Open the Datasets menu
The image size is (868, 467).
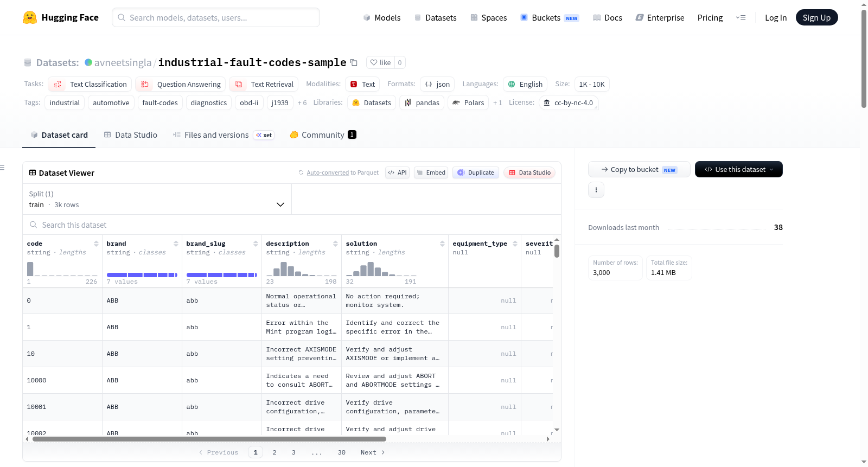[435, 18]
